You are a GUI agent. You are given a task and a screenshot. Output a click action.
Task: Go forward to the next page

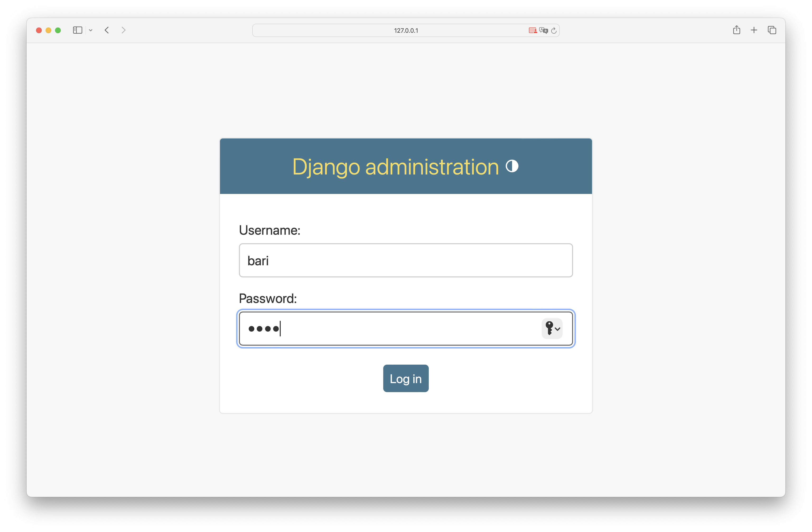coord(123,30)
